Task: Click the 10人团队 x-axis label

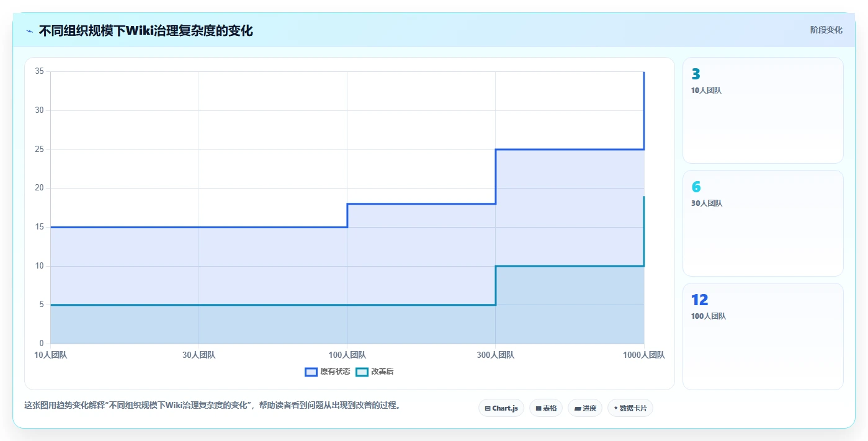Action: tap(51, 355)
